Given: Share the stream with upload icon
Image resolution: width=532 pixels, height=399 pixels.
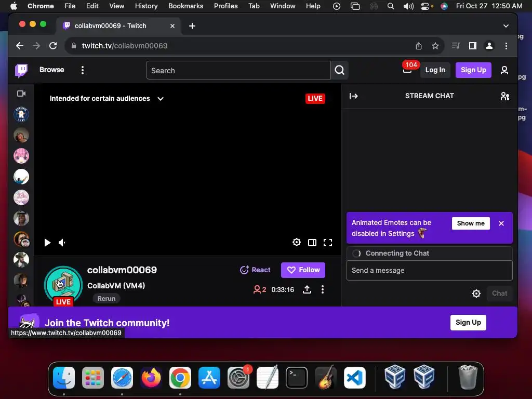Looking at the screenshot, I should coord(307,289).
